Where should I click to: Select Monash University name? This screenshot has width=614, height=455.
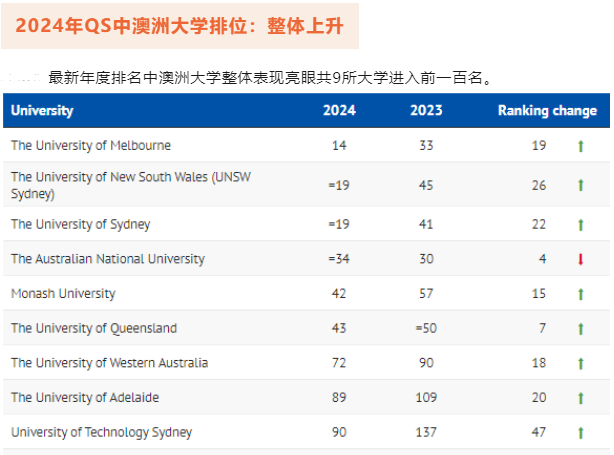pos(63,294)
